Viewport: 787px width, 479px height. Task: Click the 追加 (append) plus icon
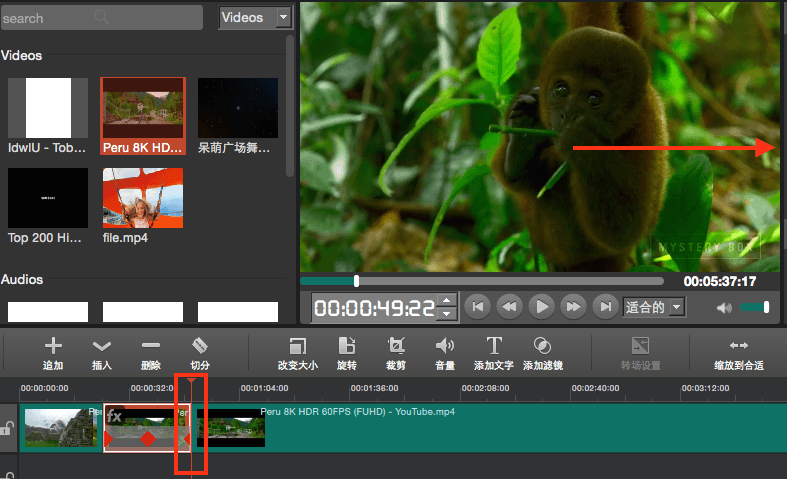click(x=53, y=345)
